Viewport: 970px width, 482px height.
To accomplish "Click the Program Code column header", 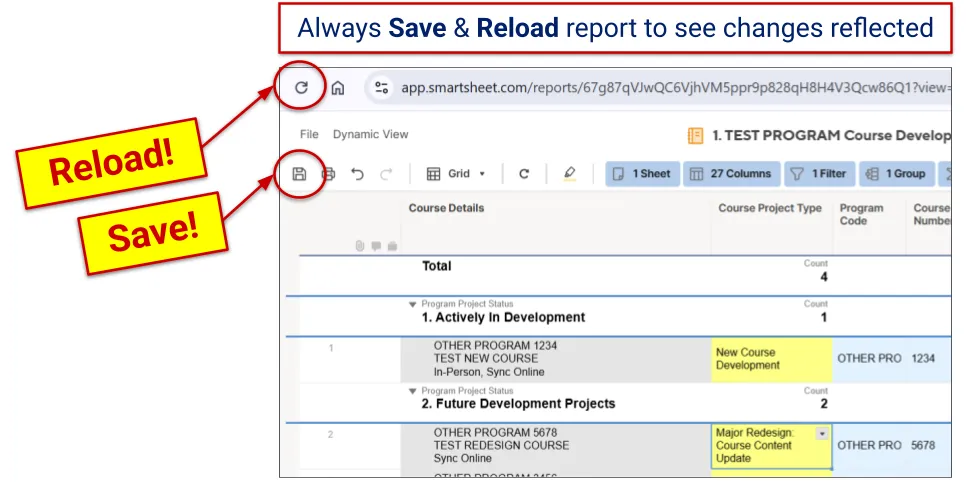I will 861,214.
